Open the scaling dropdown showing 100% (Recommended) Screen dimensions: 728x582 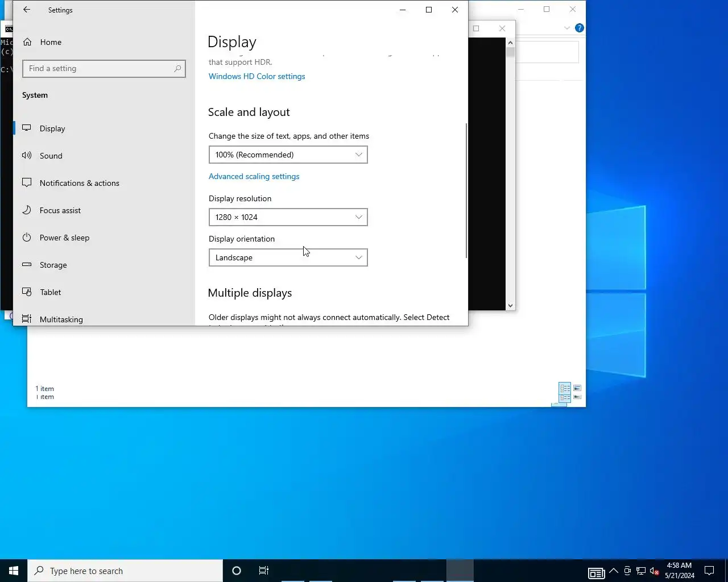click(288, 155)
